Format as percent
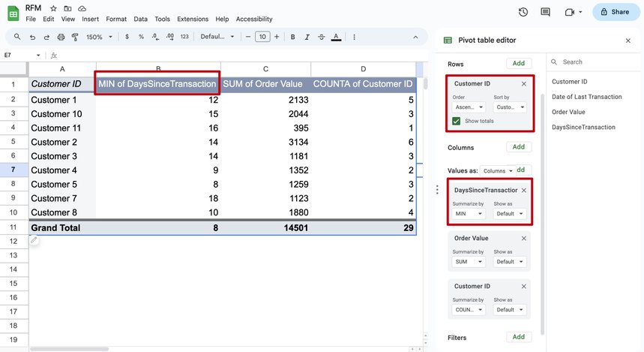This screenshot has height=352, width=644. tap(141, 37)
